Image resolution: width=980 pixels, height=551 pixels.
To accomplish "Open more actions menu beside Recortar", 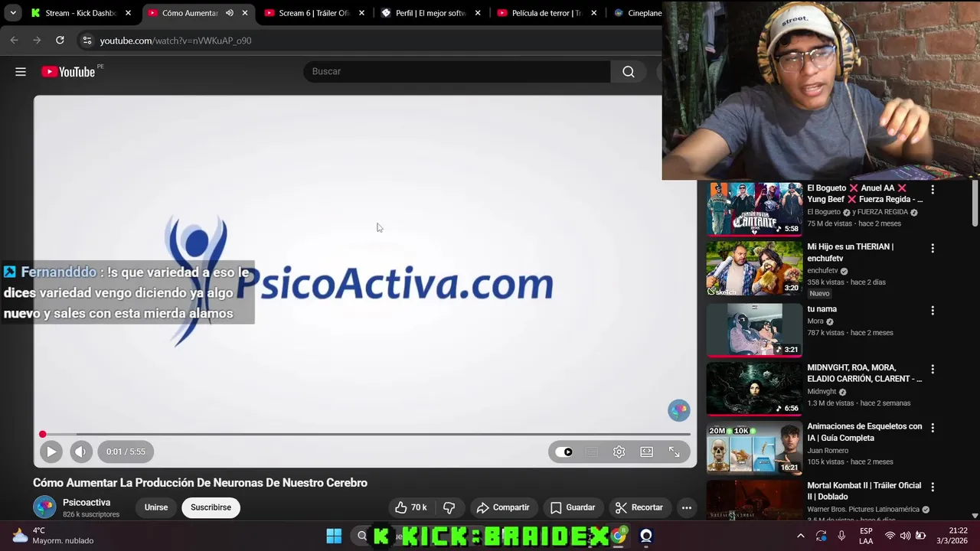I will (x=687, y=507).
